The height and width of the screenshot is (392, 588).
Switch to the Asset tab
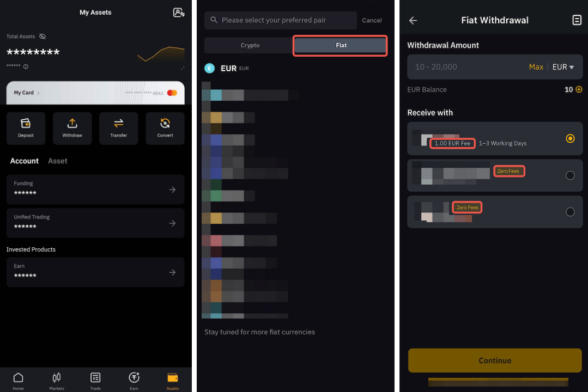click(58, 161)
